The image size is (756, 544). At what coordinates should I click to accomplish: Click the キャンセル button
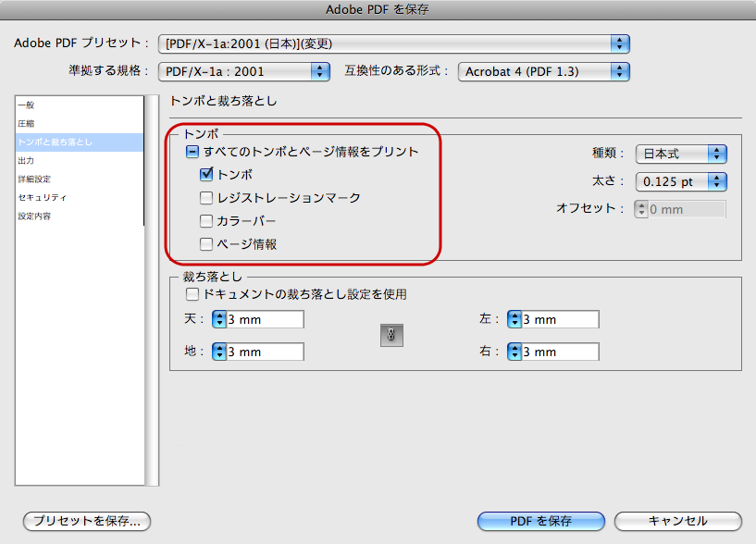coord(678,521)
